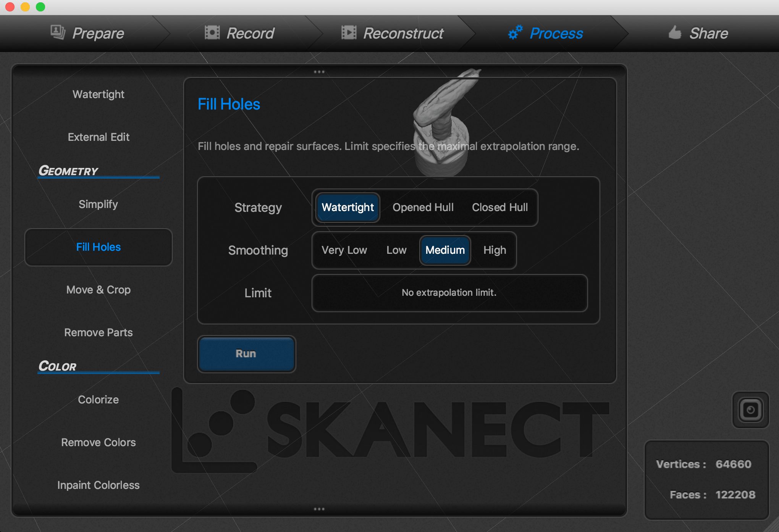Maximize the window with green button
This screenshot has width=779, height=532.
click(x=40, y=7)
